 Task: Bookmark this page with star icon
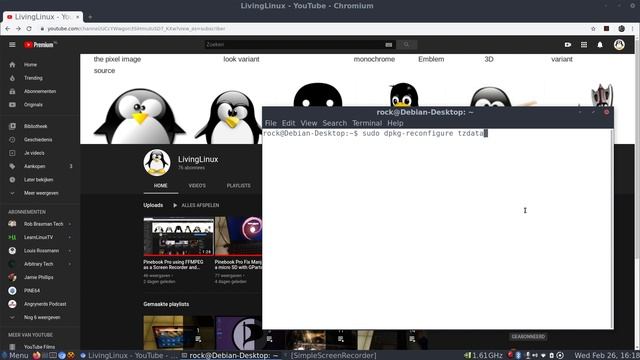tap(593, 29)
